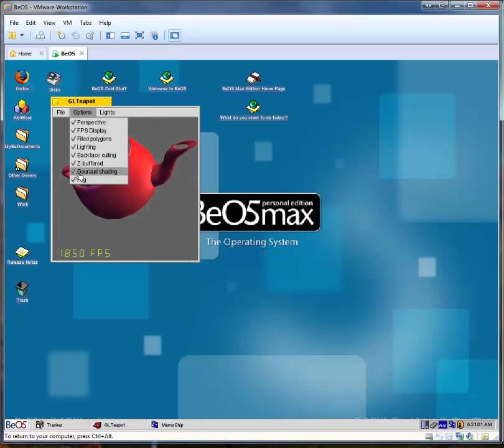Close the Home tab
This screenshot has width=504, height=448.
tap(42, 53)
